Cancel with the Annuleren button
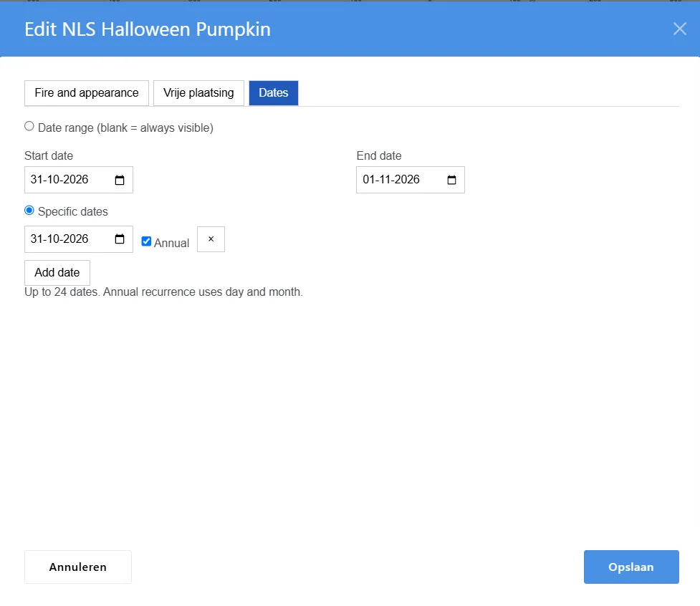This screenshot has width=700, height=606. (x=78, y=567)
